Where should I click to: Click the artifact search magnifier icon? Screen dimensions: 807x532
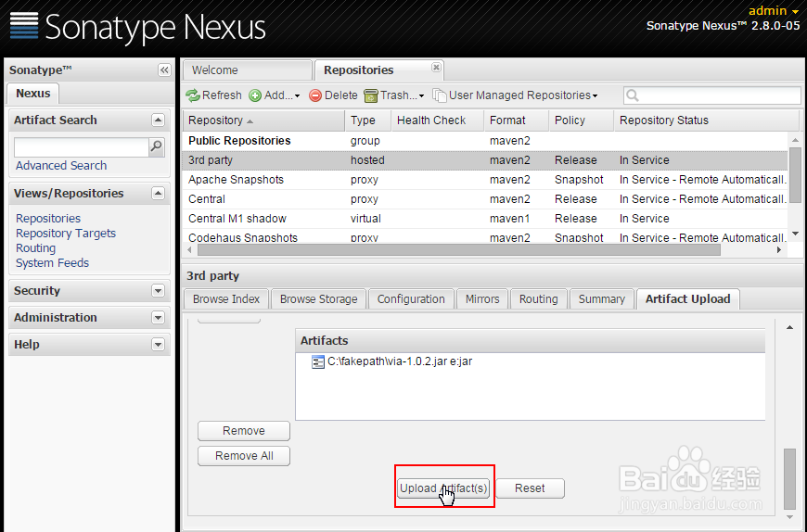click(x=157, y=147)
